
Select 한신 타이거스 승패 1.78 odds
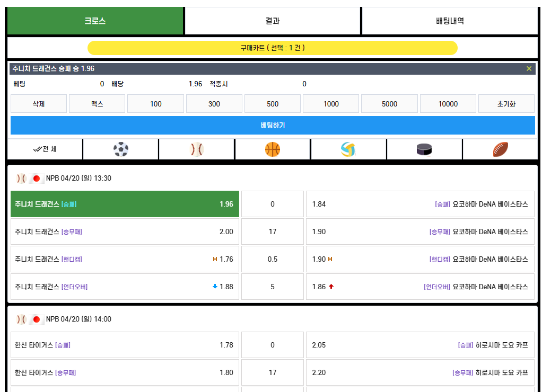click(x=125, y=345)
